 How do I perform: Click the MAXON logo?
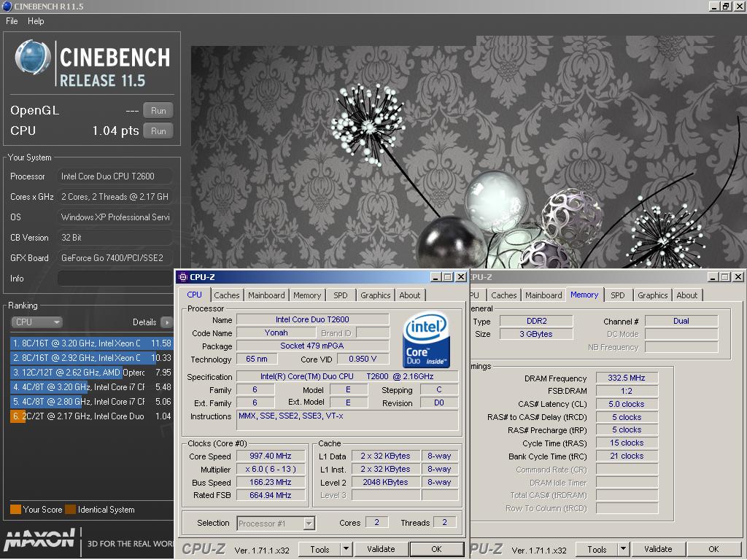[39, 540]
